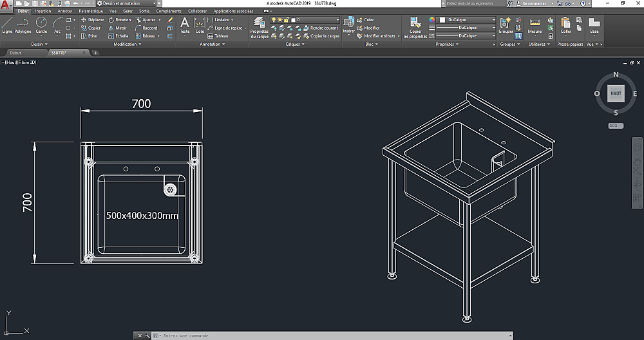Click HAUT face on the ViewCube
Image resolution: width=644 pixels, height=340 pixels.
pos(616,93)
